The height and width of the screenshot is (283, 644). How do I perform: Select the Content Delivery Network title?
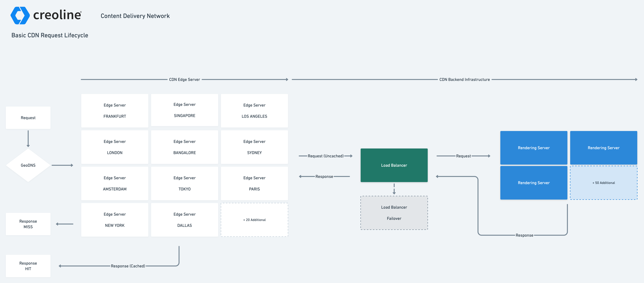point(135,16)
